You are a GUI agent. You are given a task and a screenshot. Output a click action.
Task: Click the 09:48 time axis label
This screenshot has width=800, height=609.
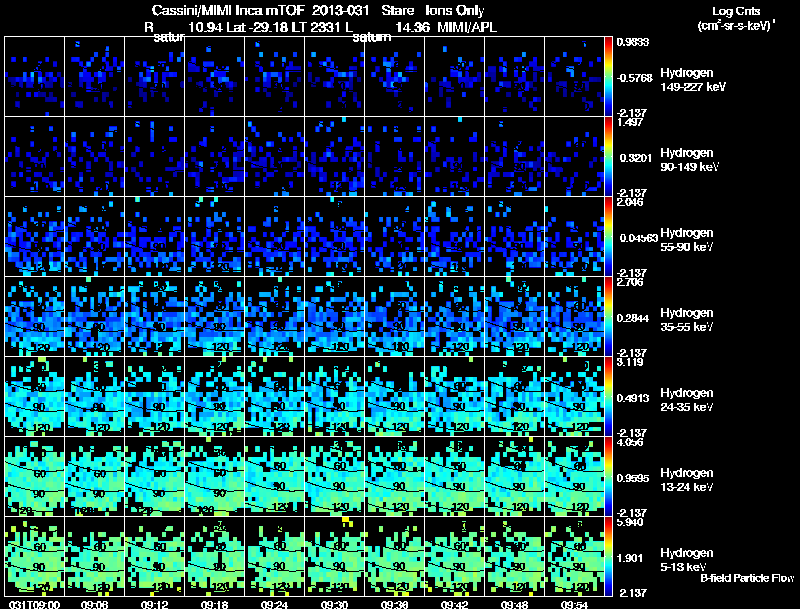click(x=514, y=605)
